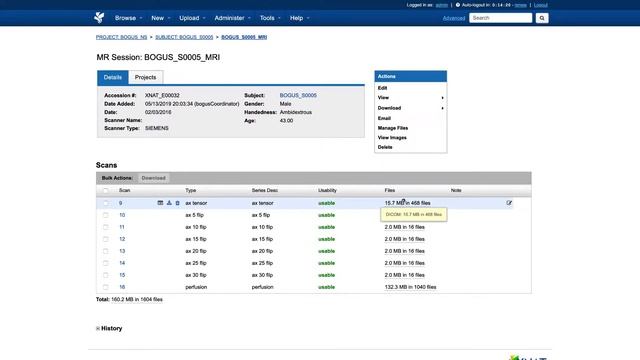Expand the Download submenu in Actions
The image size is (640, 360).
pyautogui.click(x=410, y=108)
